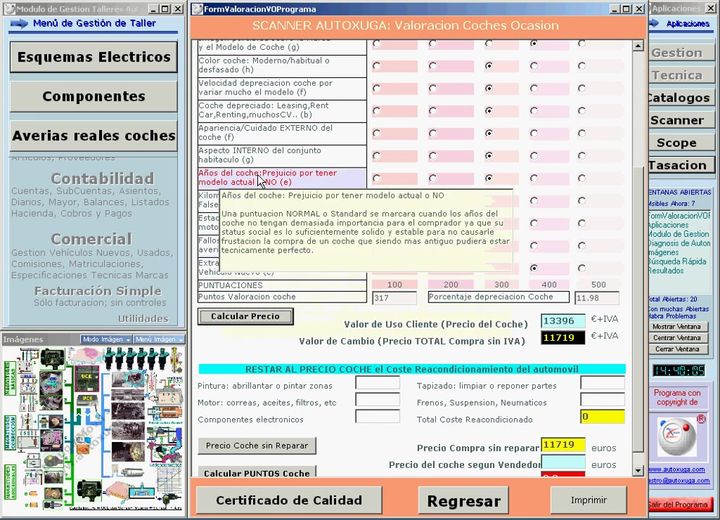Screen dimensions: 720x520
Task: Click FormValoracionVOPrograma title bar icon
Action: click(197, 9)
